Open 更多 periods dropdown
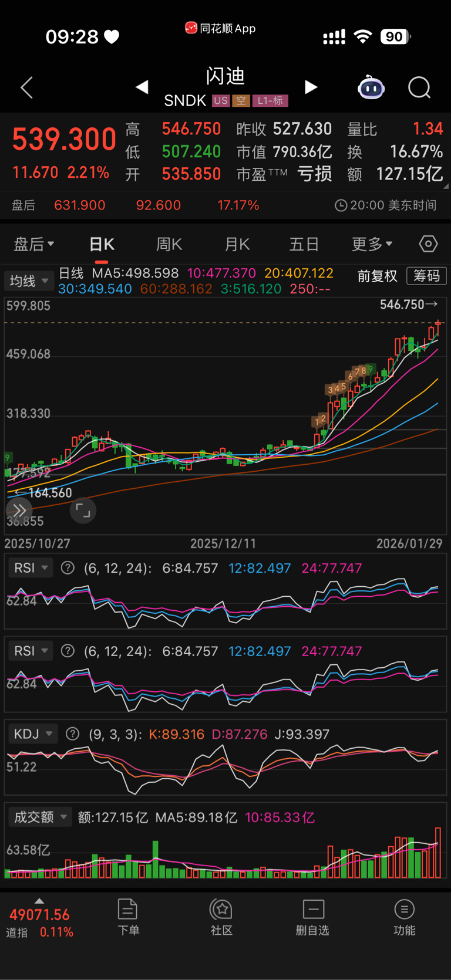The height and width of the screenshot is (980, 451). (372, 244)
